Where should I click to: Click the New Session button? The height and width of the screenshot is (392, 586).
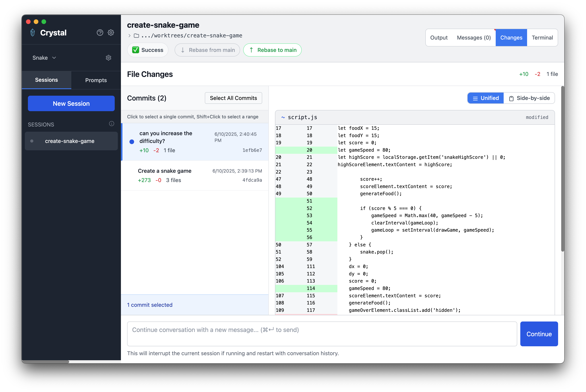71,103
